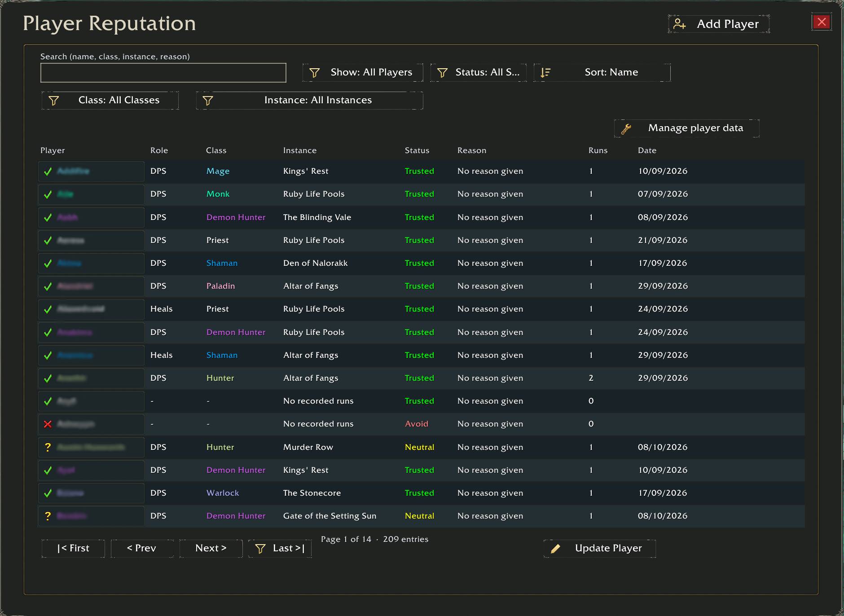Click the red X avoid icon in the player list
Image resolution: width=844 pixels, height=616 pixels.
tap(48, 424)
